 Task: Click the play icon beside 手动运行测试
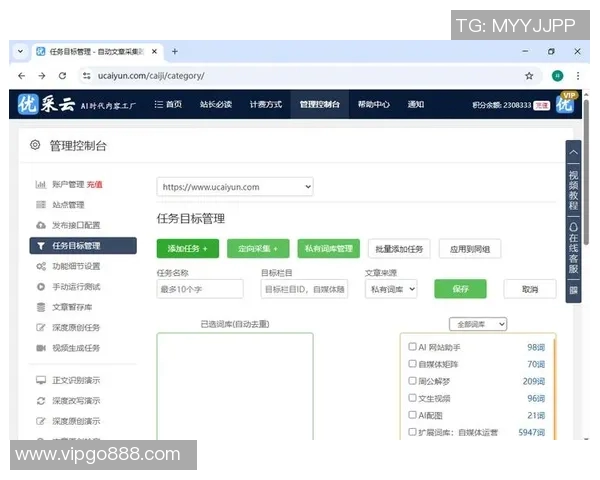[41, 287]
